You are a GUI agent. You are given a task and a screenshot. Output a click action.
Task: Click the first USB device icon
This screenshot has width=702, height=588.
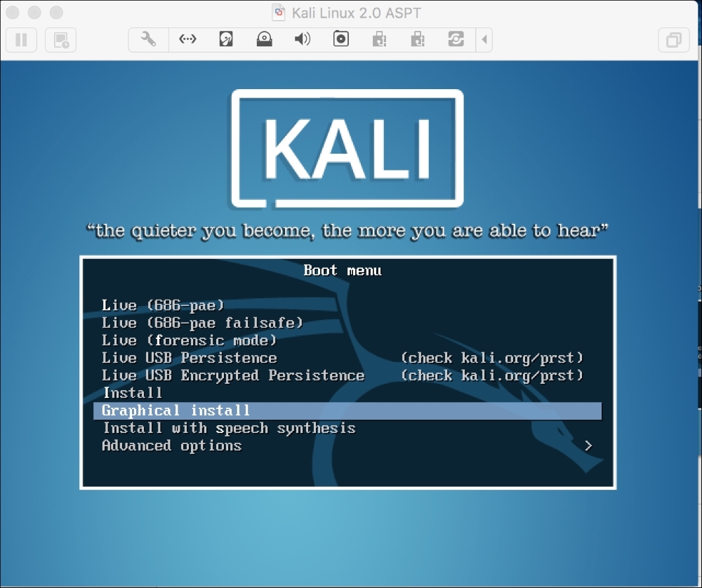(x=380, y=40)
